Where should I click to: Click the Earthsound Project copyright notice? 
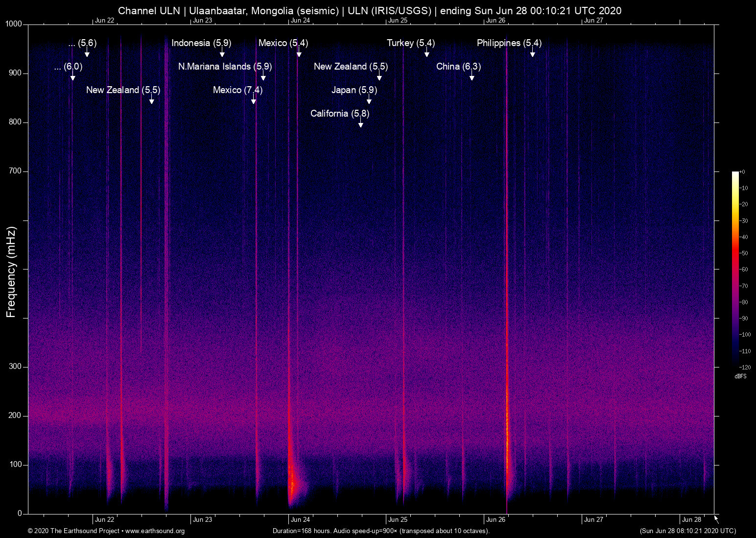(73, 531)
